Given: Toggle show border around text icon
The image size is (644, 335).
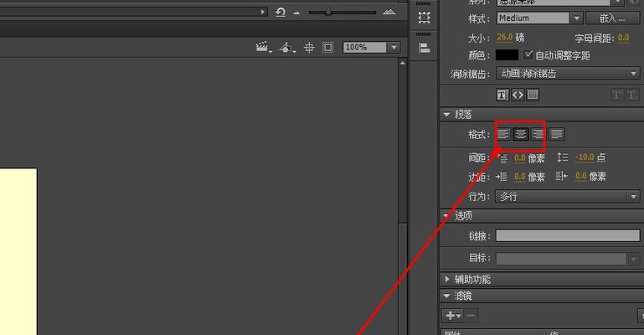Looking at the screenshot, I should click(533, 95).
